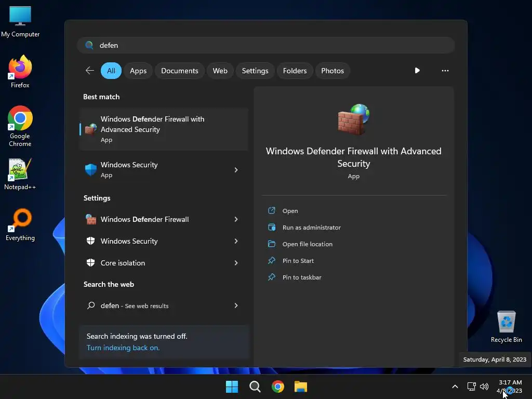The width and height of the screenshot is (532, 399).
Task: Switch to the Documents filter tab
Action: (179, 71)
